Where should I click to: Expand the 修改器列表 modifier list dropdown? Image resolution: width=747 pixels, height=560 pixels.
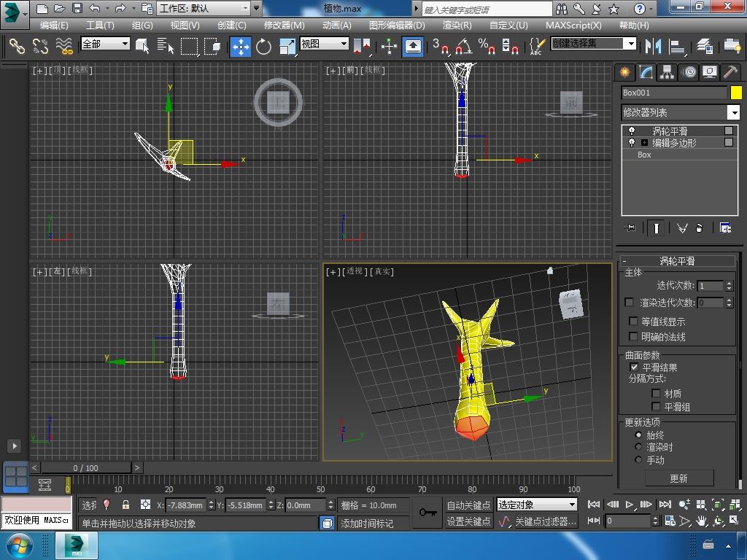click(681, 112)
